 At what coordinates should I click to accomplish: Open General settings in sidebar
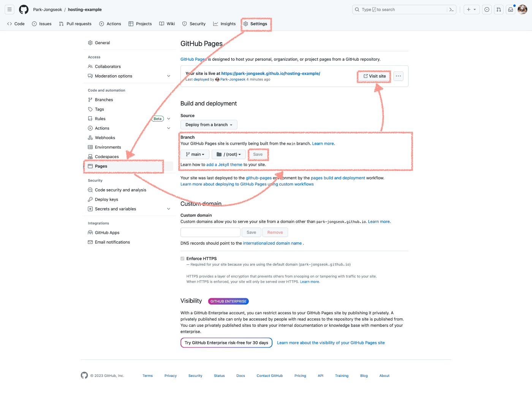pos(128,43)
